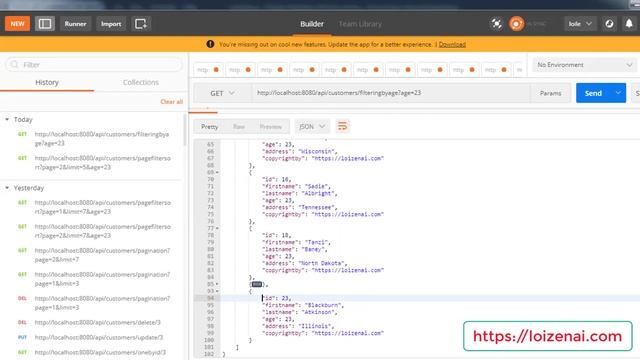Click the Import button
640x360 pixels.
pyautogui.click(x=111, y=24)
